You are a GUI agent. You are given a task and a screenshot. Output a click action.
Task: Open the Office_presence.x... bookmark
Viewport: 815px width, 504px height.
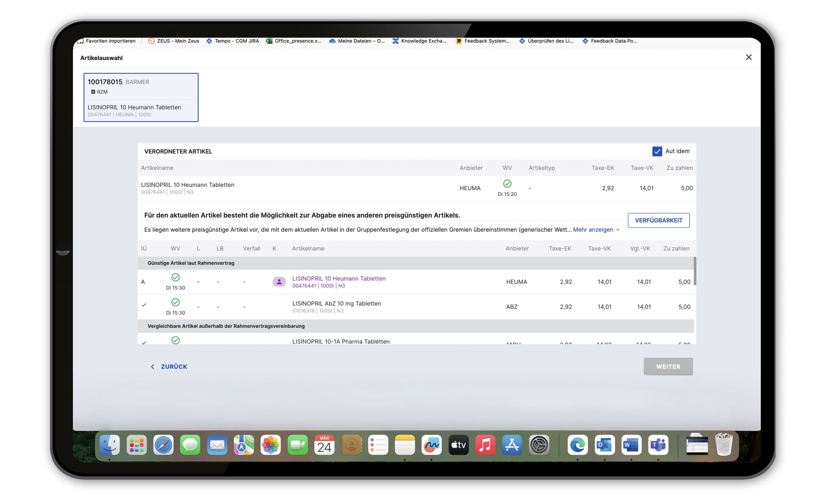(x=293, y=41)
